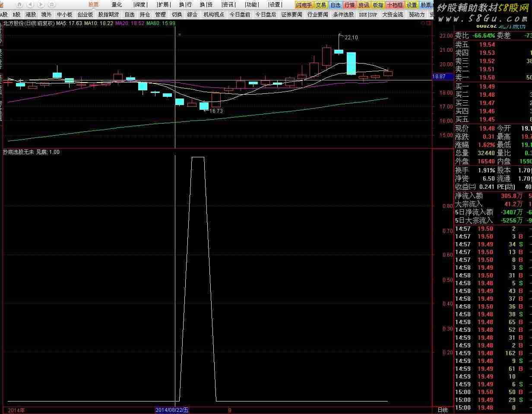Open the 驱动力 tab

click(417, 15)
